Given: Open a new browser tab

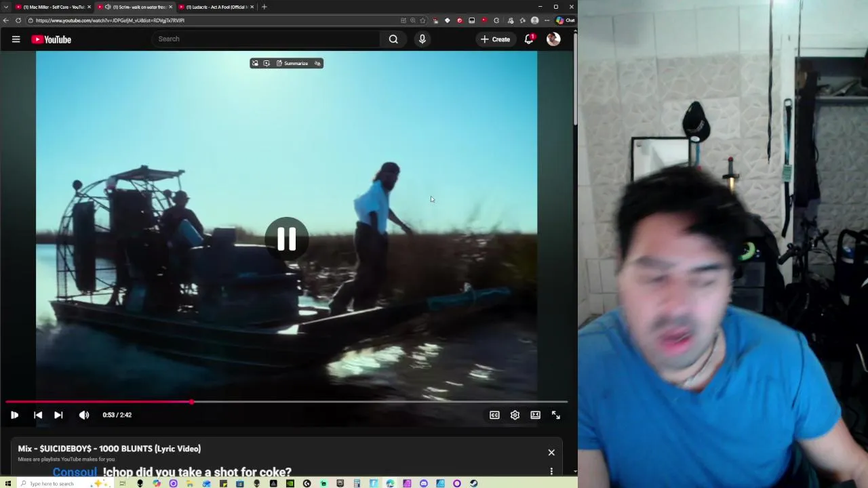Looking at the screenshot, I should 264,7.
